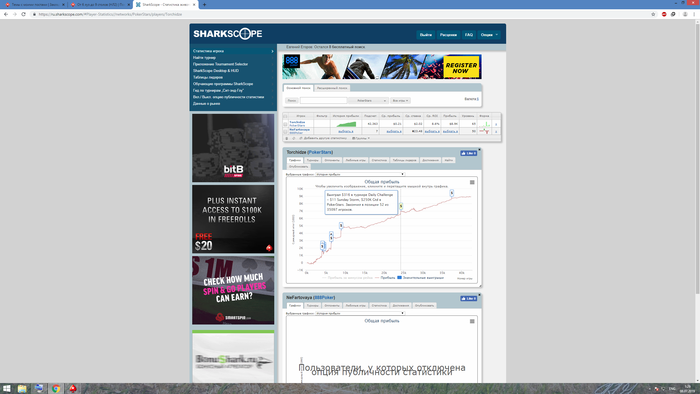The height and width of the screenshot is (394, 700).
Task: Open File Explorer from taskbar
Action: click(22, 389)
